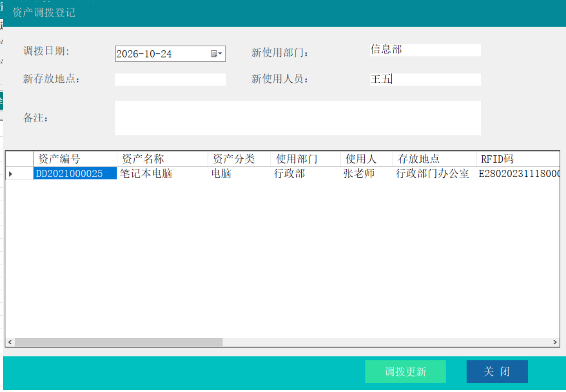Click the 新存放地点 input field
Viewport: 566px width, 392px height.
170,79
